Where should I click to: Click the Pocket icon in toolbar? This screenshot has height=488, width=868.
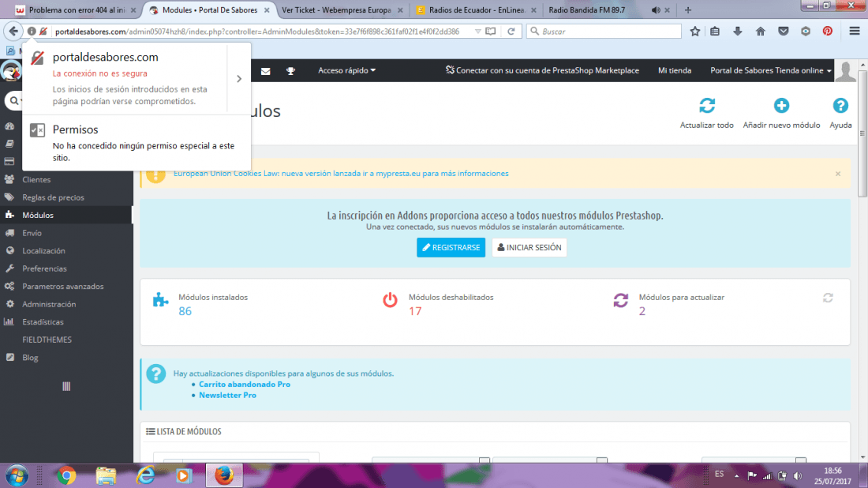pyautogui.click(x=783, y=32)
